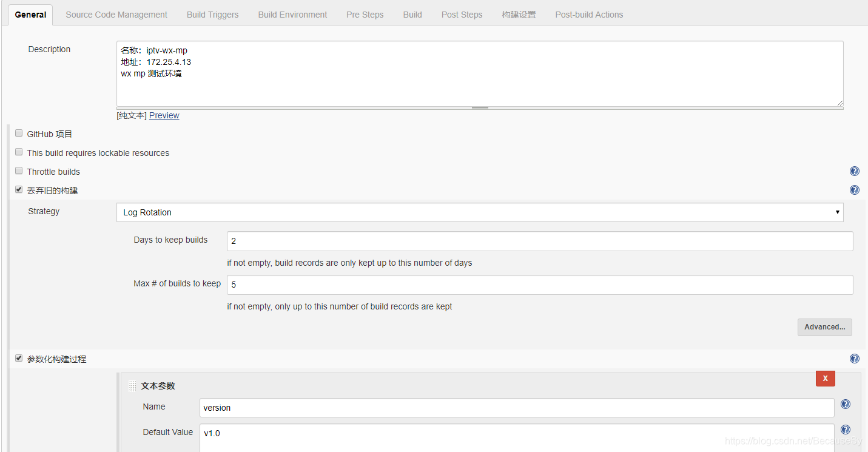
Task: Go to the Pre Steps tab
Action: point(365,15)
